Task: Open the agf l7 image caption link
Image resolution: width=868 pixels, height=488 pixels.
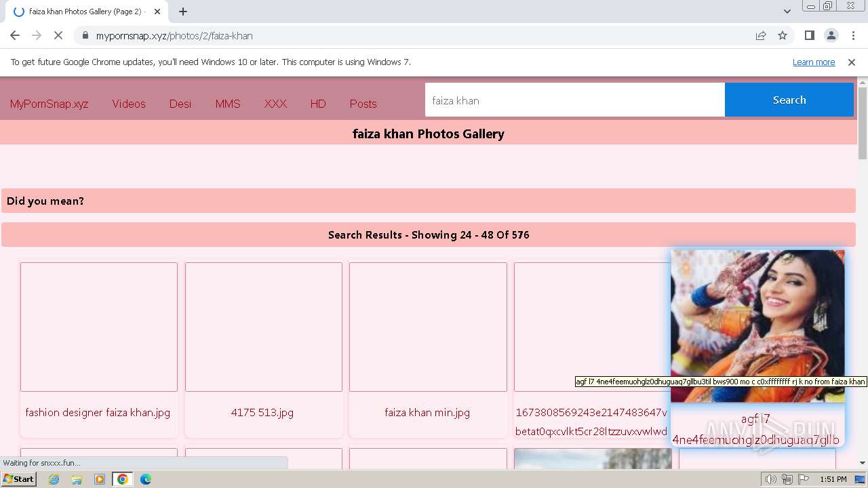Action: click(x=756, y=430)
